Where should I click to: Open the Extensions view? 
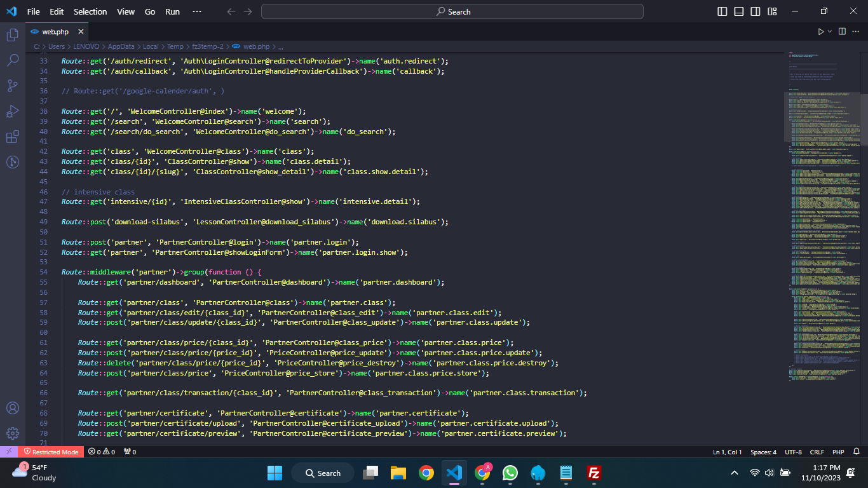[x=12, y=137]
